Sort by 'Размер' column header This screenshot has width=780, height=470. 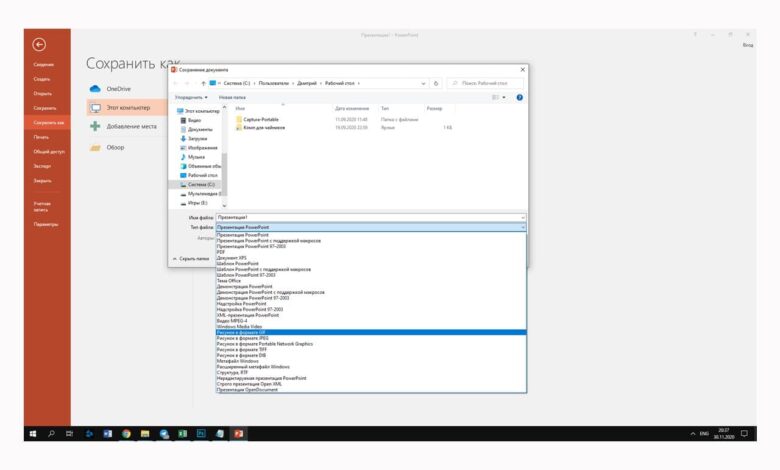pos(434,108)
